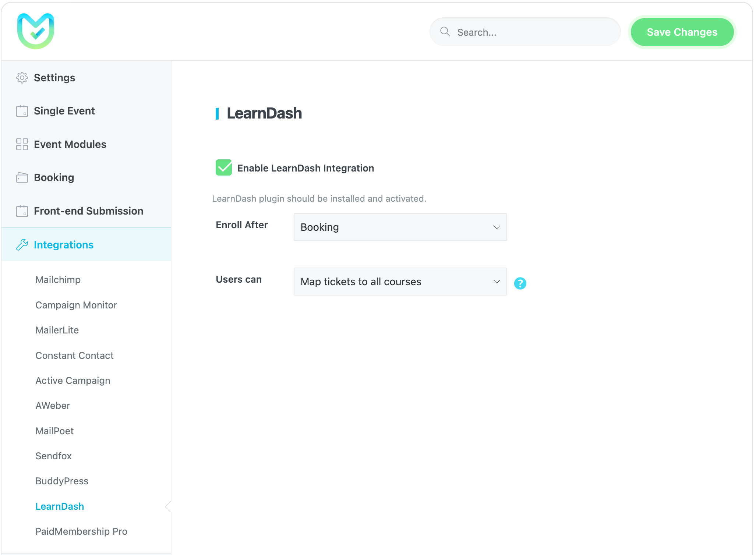Click the Front-end Submission calendar icon
This screenshot has height=555, width=756.
click(x=22, y=211)
